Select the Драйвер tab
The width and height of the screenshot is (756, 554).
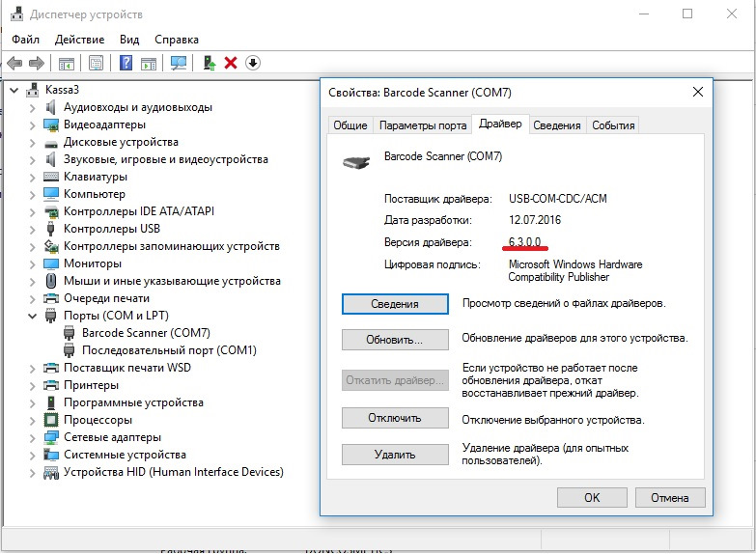pyautogui.click(x=500, y=124)
